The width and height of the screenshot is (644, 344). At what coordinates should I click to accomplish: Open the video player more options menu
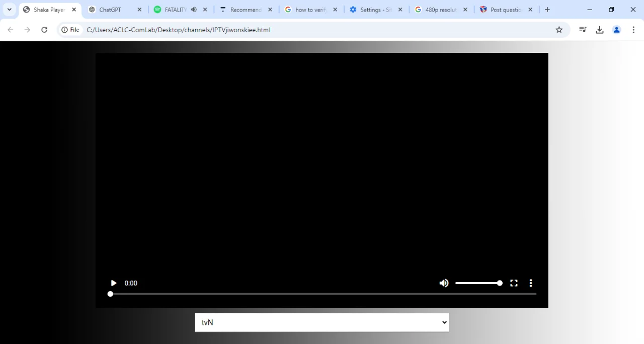pos(531,283)
